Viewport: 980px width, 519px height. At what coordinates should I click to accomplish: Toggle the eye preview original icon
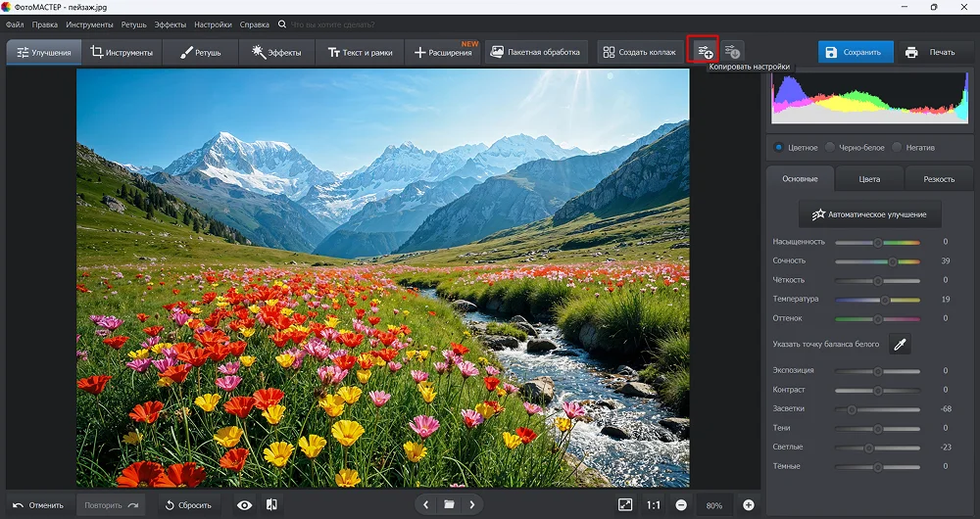[244, 505]
